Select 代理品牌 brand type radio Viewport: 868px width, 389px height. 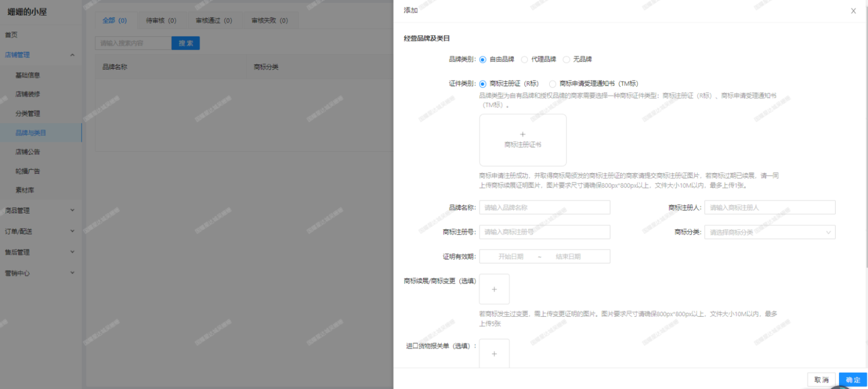coord(524,59)
